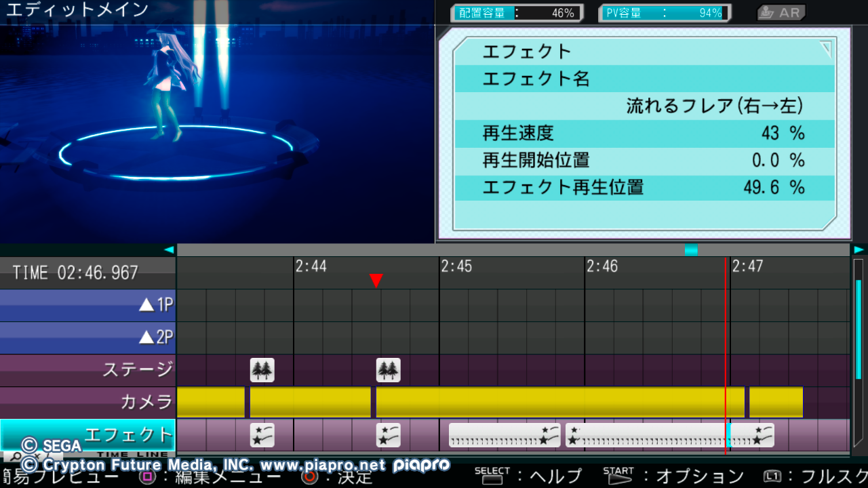Click the timeline horizontal scroll thumb
This screenshot has height=488, width=868.
pyautogui.click(x=691, y=249)
